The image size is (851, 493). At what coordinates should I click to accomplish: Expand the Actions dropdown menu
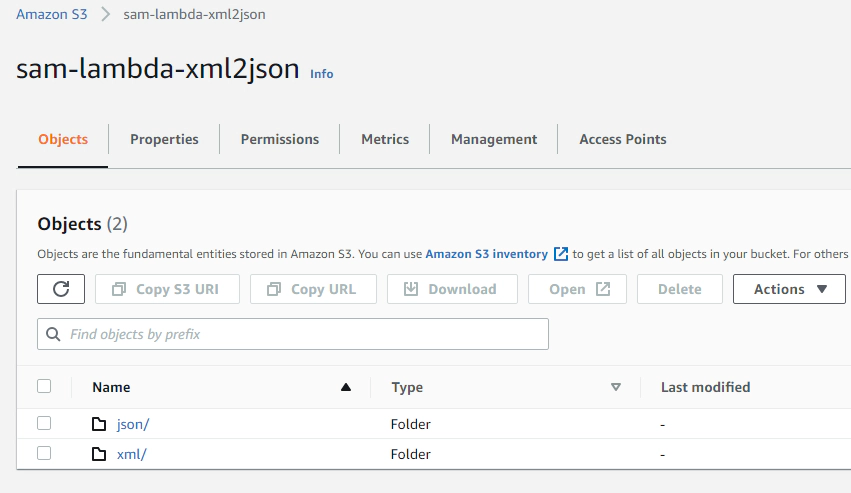coord(789,289)
